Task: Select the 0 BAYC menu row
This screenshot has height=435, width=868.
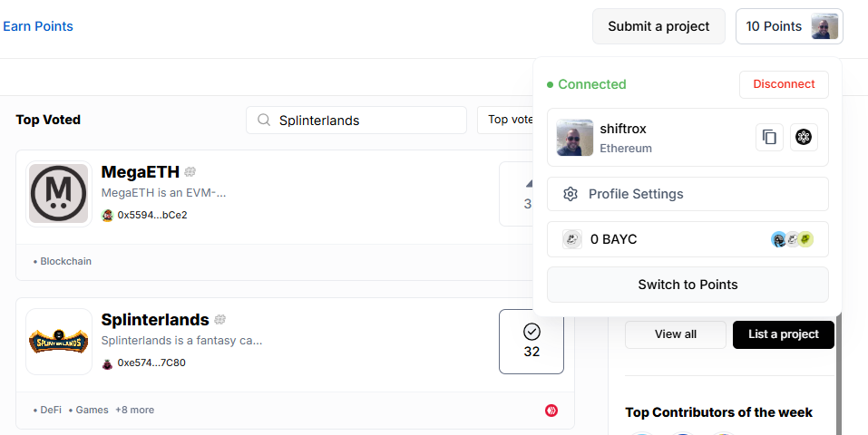Action: pos(688,239)
